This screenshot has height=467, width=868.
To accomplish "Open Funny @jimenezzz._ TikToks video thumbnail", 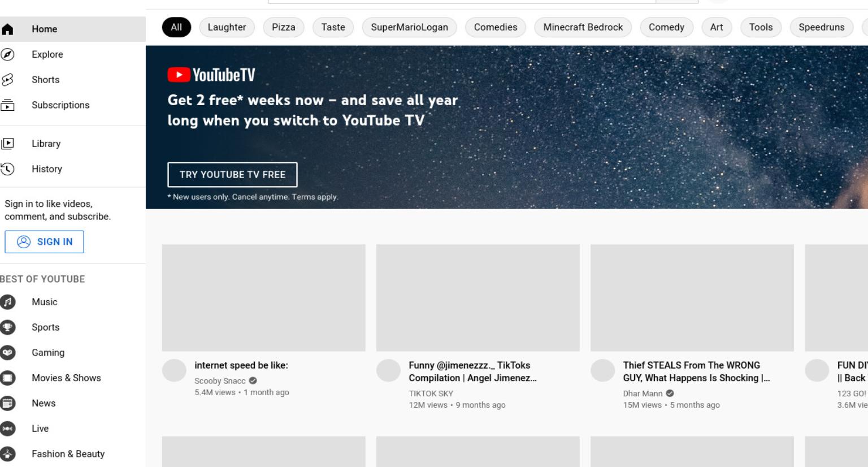I will (478, 298).
